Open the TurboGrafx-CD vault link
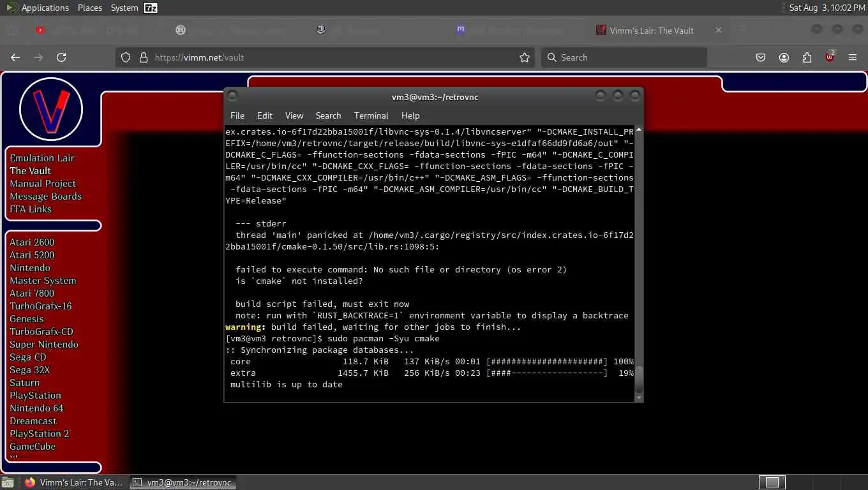 pos(41,331)
